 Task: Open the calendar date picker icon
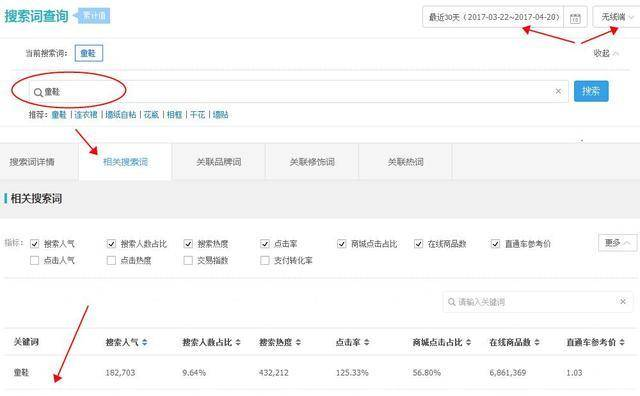coord(575,18)
